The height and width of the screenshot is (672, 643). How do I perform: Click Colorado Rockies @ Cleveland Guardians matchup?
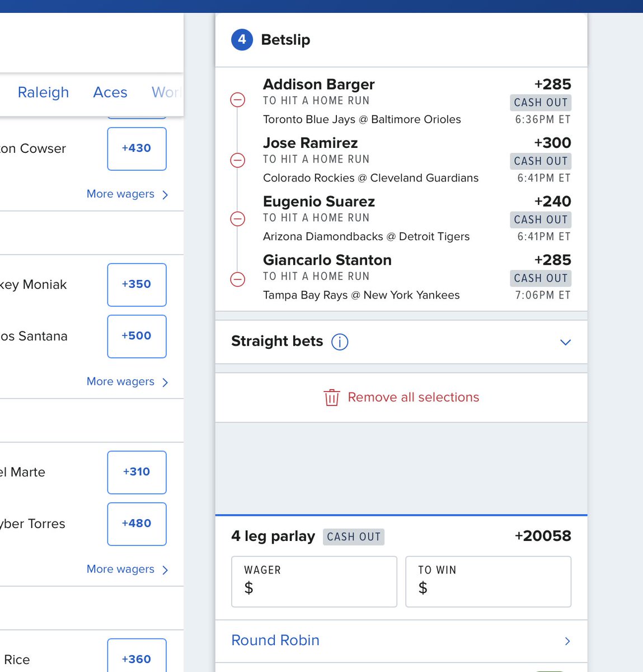point(371,178)
